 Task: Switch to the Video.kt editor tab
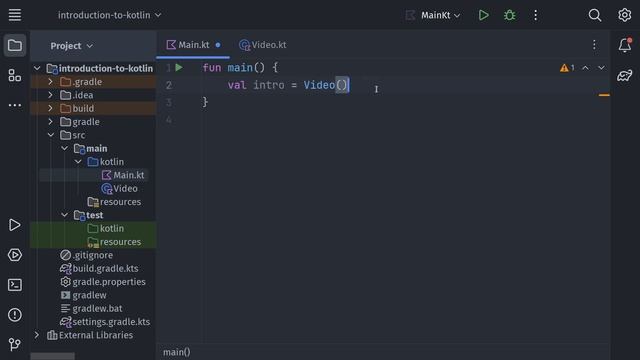[x=262, y=45]
